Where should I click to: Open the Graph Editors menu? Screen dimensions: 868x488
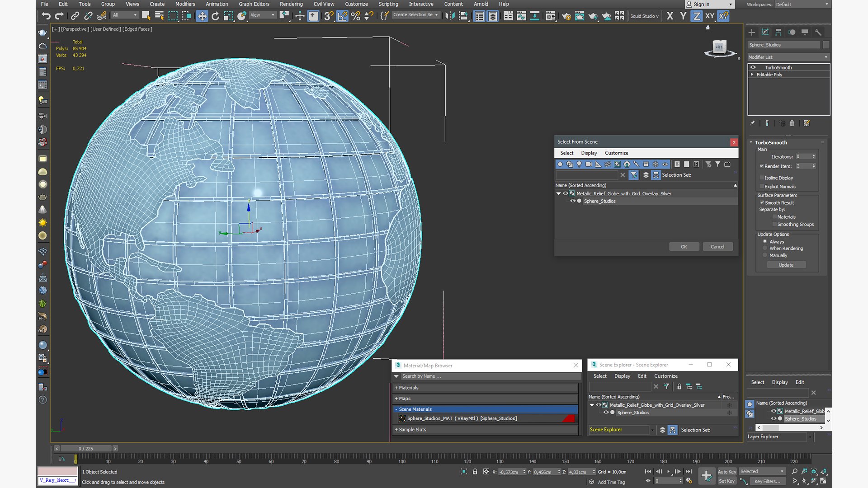(254, 4)
